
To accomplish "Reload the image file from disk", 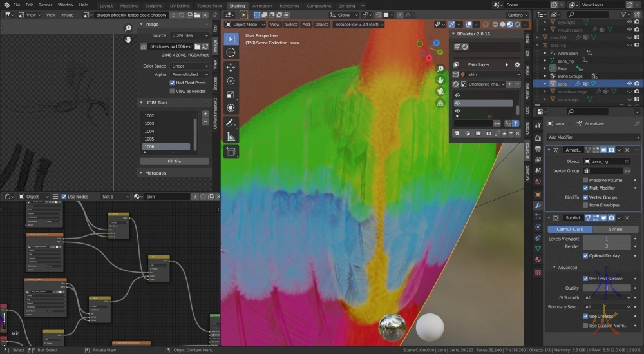I will pos(205,46).
